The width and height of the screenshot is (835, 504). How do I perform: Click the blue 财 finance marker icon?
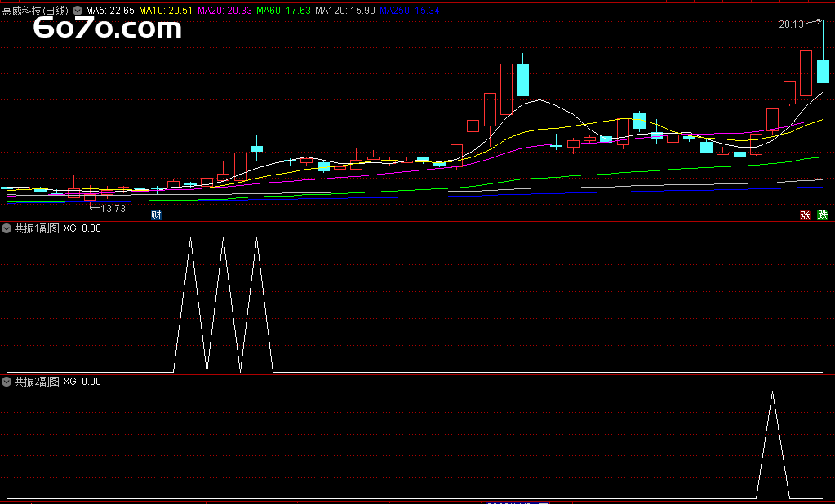pyautogui.click(x=156, y=215)
